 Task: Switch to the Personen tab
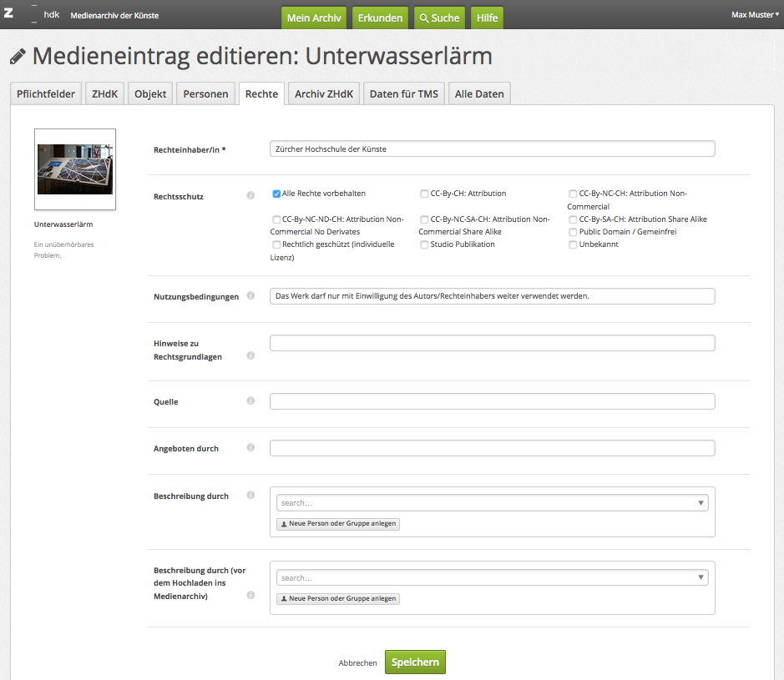click(x=205, y=94)
